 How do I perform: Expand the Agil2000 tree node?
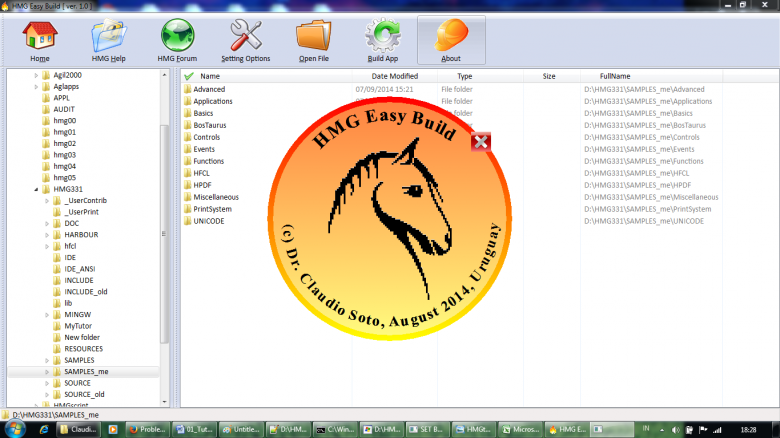pos(36,75)
